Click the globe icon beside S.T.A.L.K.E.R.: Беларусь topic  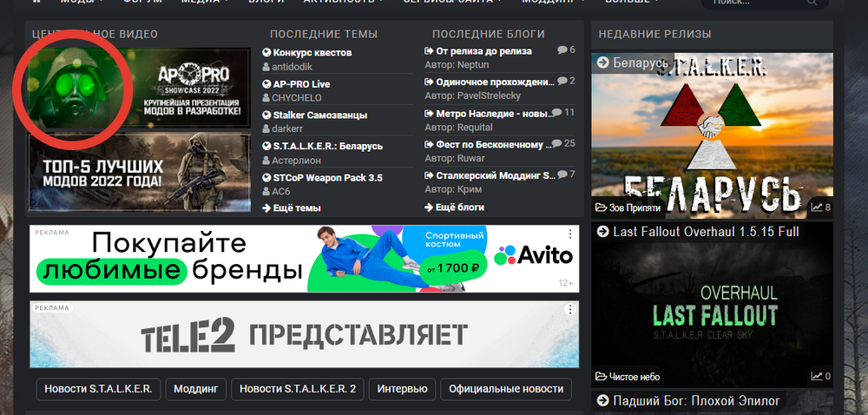pos(266,146)
